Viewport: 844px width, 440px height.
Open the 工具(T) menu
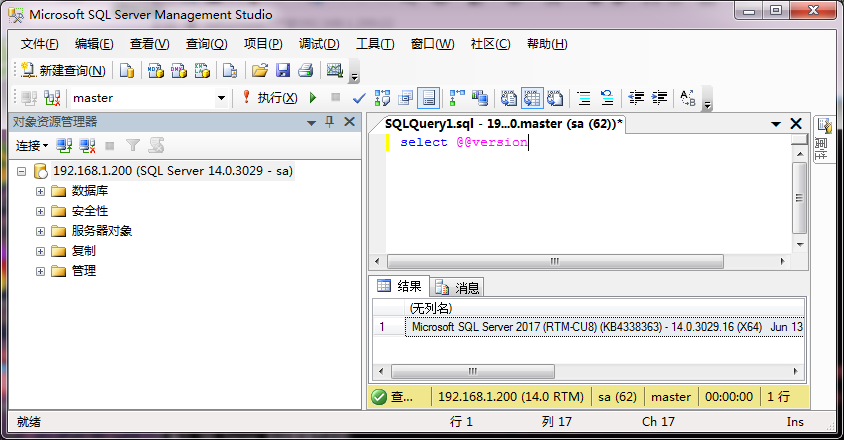click(x=375, y=44)
